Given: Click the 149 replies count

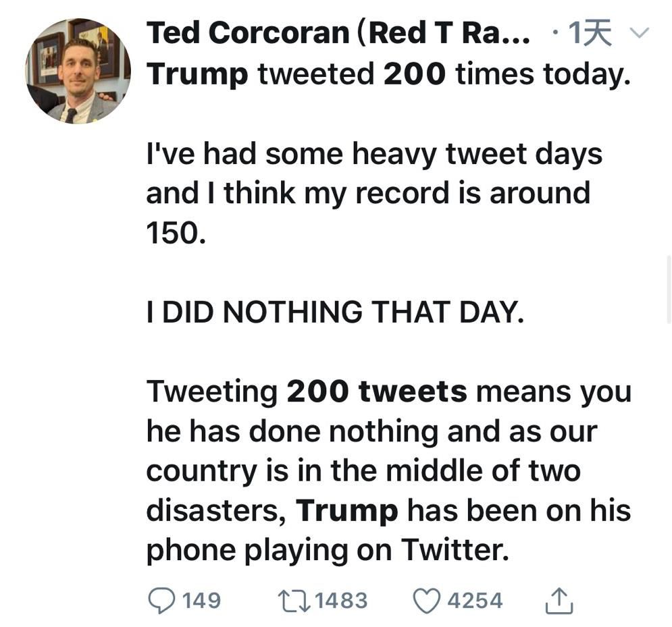Looking at the screenshot, I should 201,600.
